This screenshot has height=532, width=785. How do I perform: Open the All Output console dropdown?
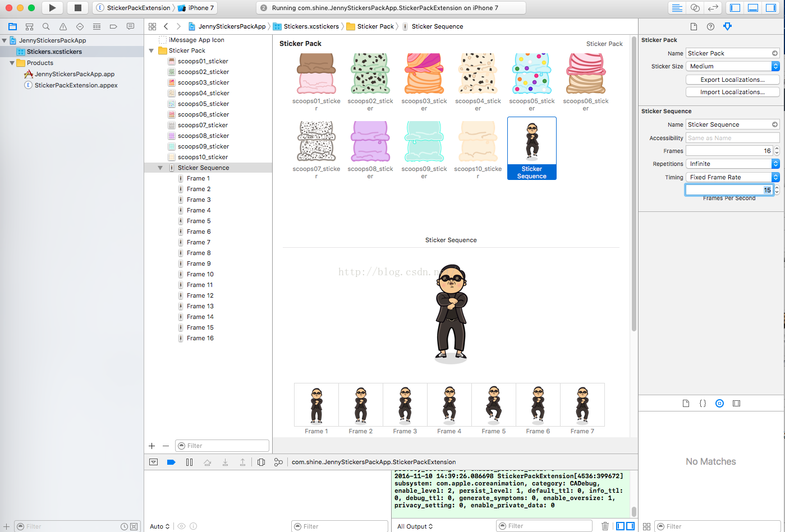tap(415, 526)
